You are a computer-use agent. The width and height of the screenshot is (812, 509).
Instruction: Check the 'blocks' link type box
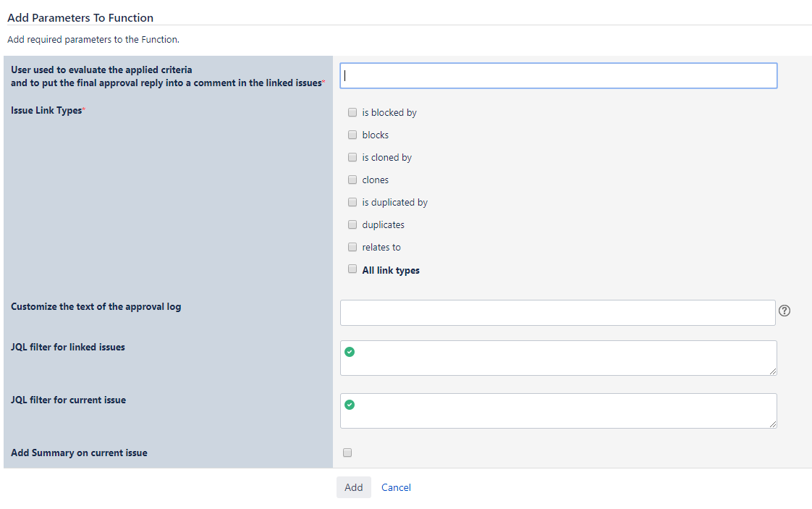[x=352, y=135]
